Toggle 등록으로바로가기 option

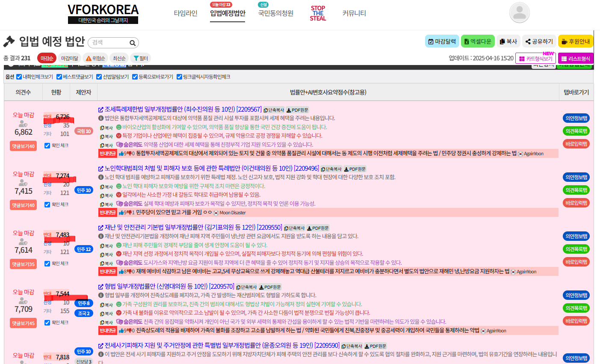tap(135, 77)
